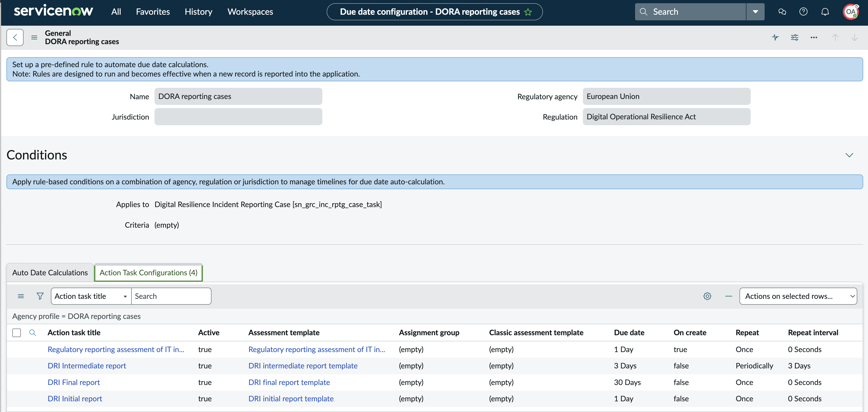The image size is (868, 412).
Task: Open the help question mark icon
Action: [803, 12]
